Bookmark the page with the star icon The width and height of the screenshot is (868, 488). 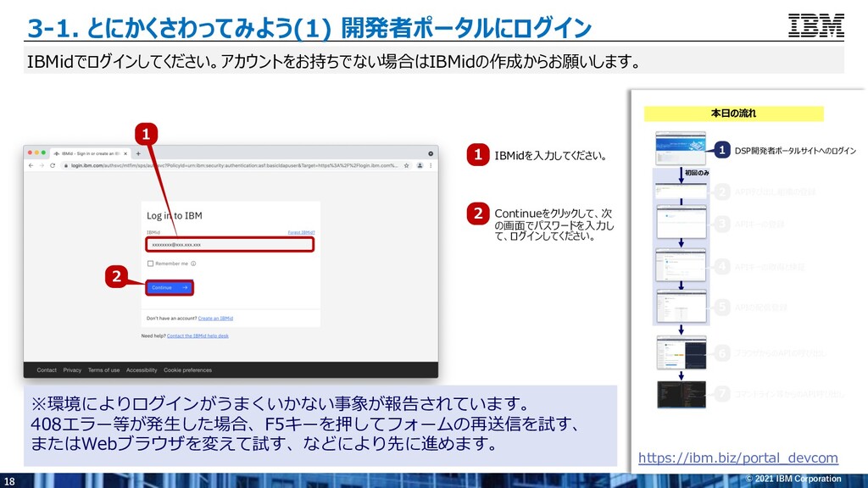(407, 165)
